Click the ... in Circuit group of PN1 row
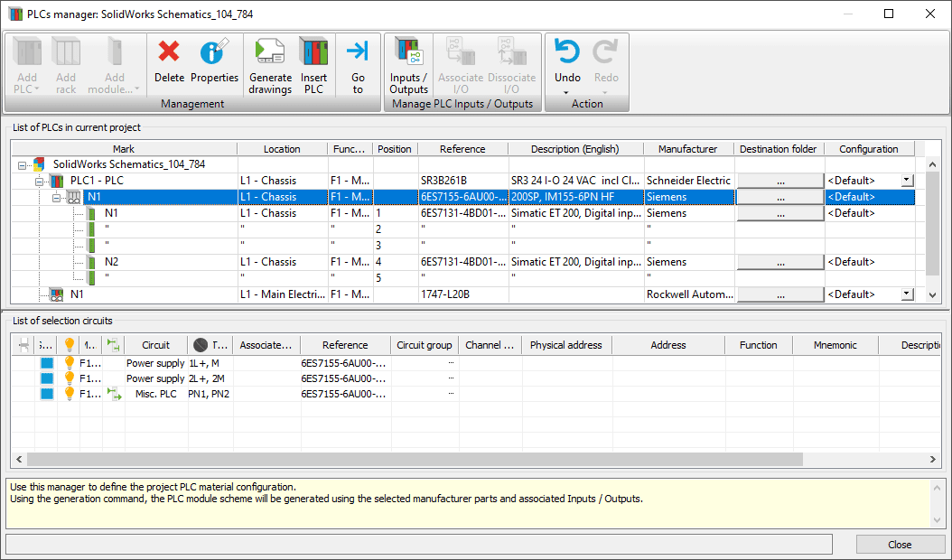This screenshot has height=560, width=952. [x=451, y=394]
